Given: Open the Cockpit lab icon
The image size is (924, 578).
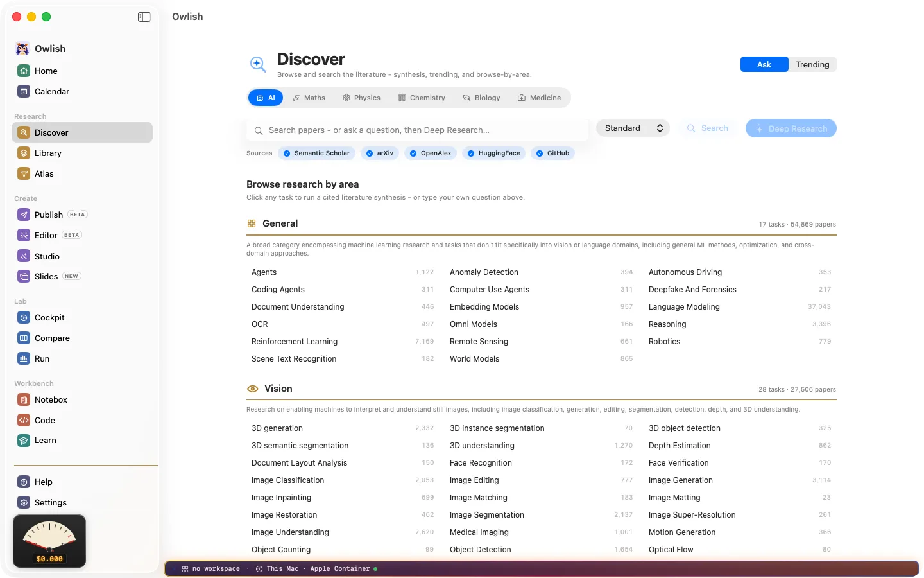Looking at the screenshot, I should click(x=24, y=317).
